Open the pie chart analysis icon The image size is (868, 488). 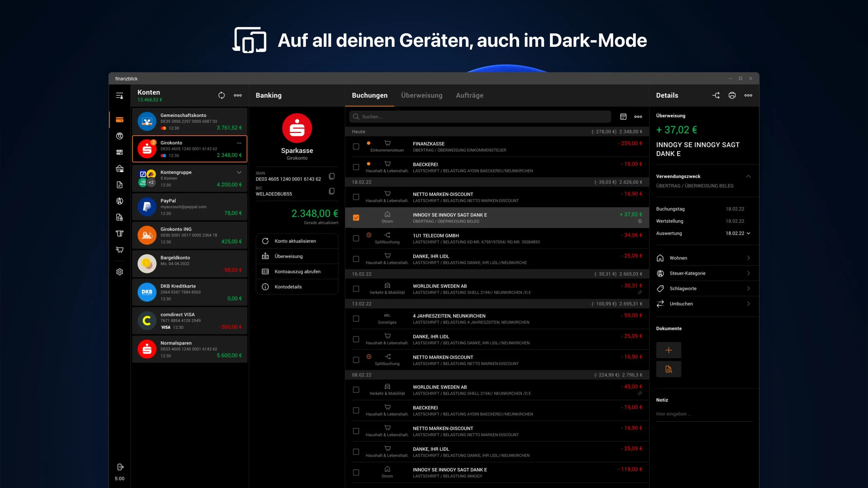coord(119,136)
